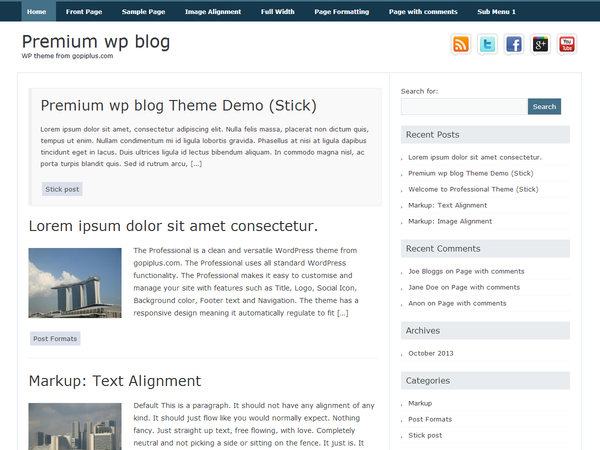
Task: Click the WP theme from gopiplus.com tagline
Action: point(67,56)
